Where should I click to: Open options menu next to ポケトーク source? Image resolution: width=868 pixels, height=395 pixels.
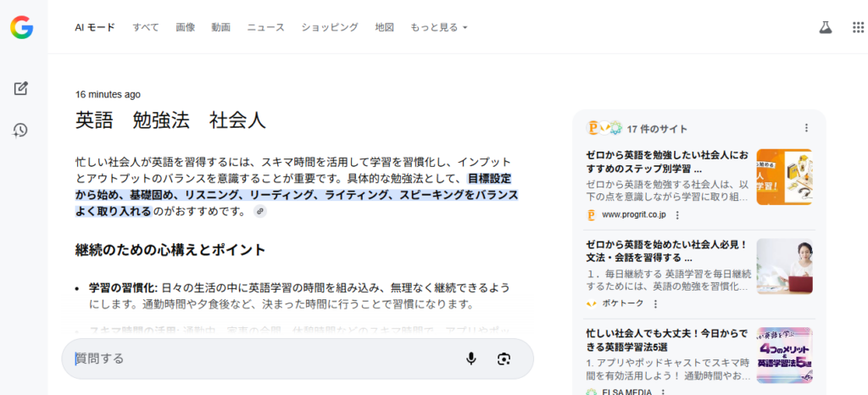pyautogui.click(x=654, y=303)
